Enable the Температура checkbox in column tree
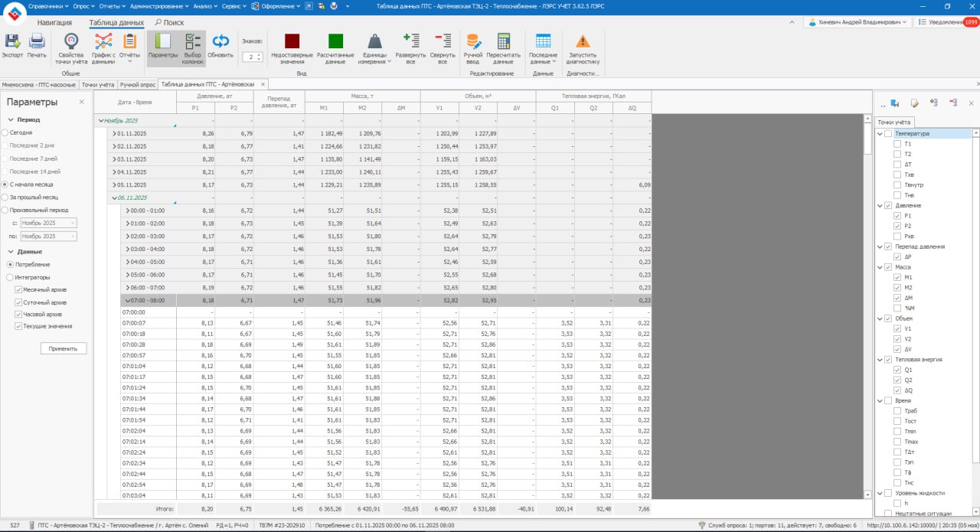Screen dimensions: 980x532 point(888,134)
